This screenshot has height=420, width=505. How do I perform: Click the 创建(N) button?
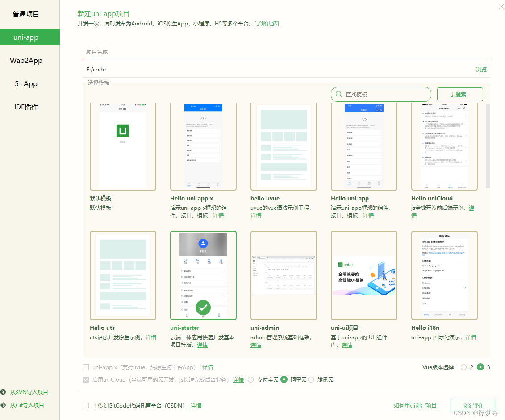pyautogui.click(x=472, y=406)
